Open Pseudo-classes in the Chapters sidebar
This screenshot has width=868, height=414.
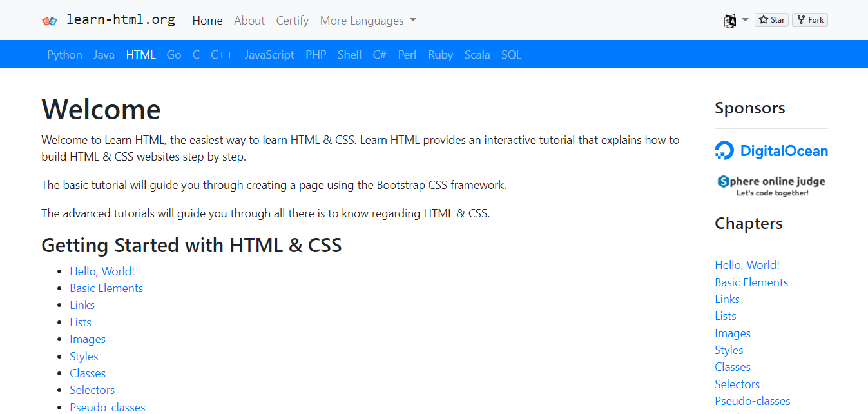tap(752, 401)
